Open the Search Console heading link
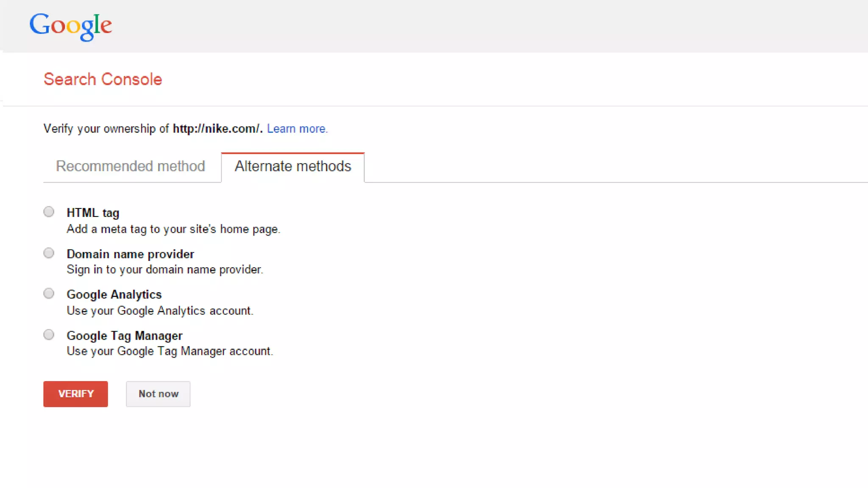The height and width of the screenshot is (488, 868). tap(103, 79)
